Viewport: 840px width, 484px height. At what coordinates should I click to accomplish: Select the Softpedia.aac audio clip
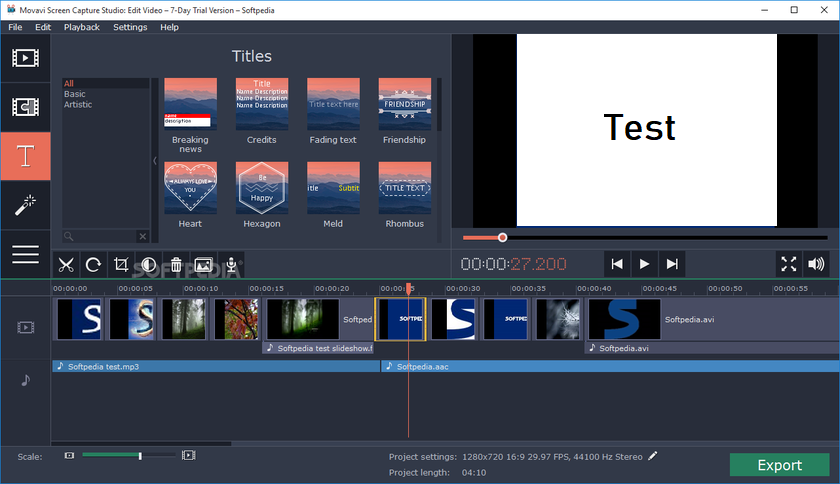pos(610,367)
